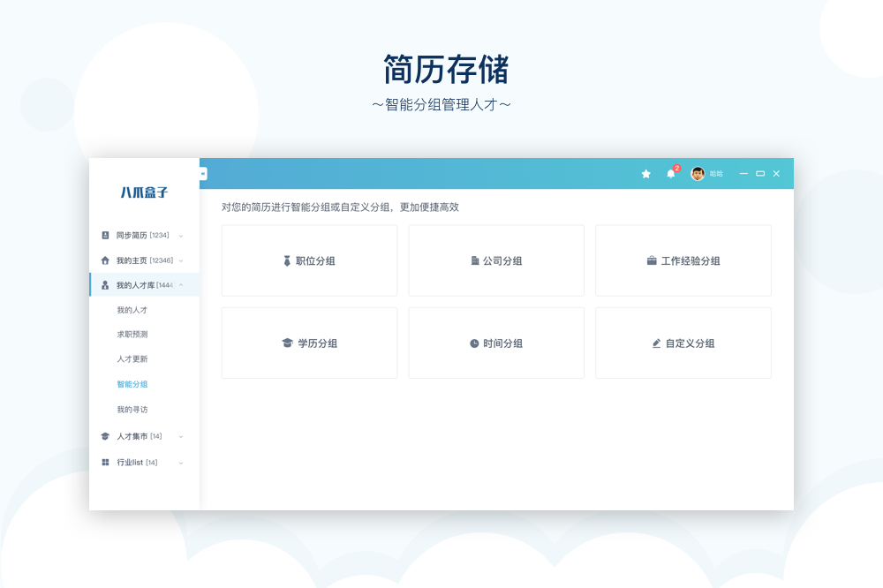Screen dimensions: 883x588
Task: Select 我的人才 in the sidebar
Action: pos(132,310)
